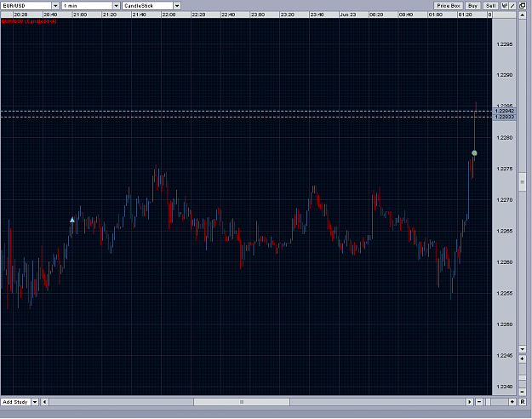Click the EUR/USD symbol field
532x419 pixels.
coord(26,6)
